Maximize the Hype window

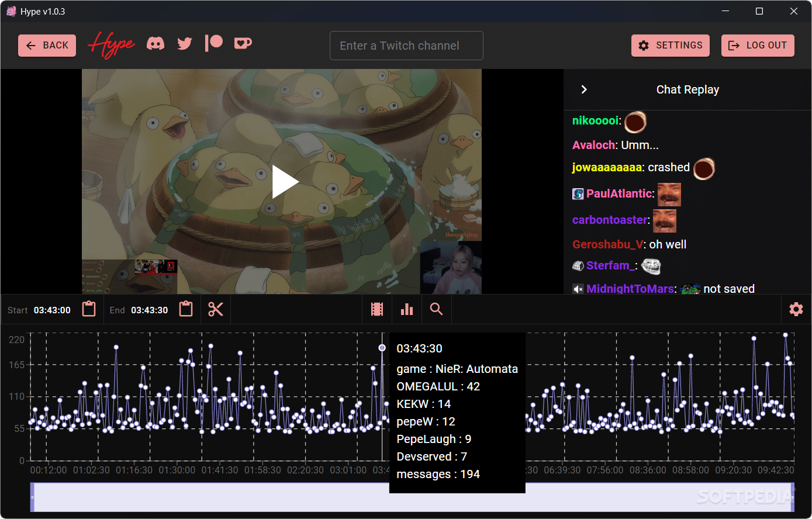point(759,11)
